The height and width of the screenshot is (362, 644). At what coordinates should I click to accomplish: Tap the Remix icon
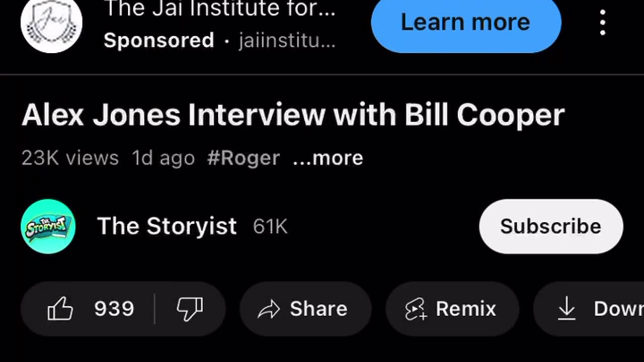(x=416, y=309)
